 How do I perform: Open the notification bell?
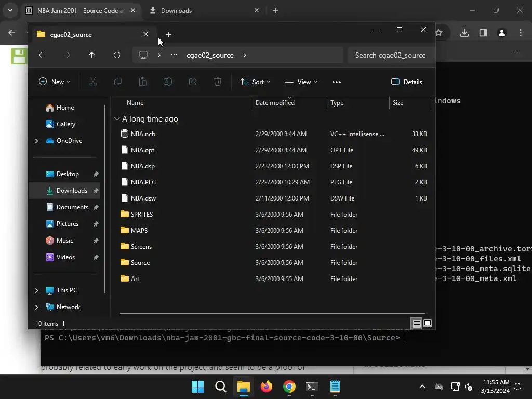point(518,387)
